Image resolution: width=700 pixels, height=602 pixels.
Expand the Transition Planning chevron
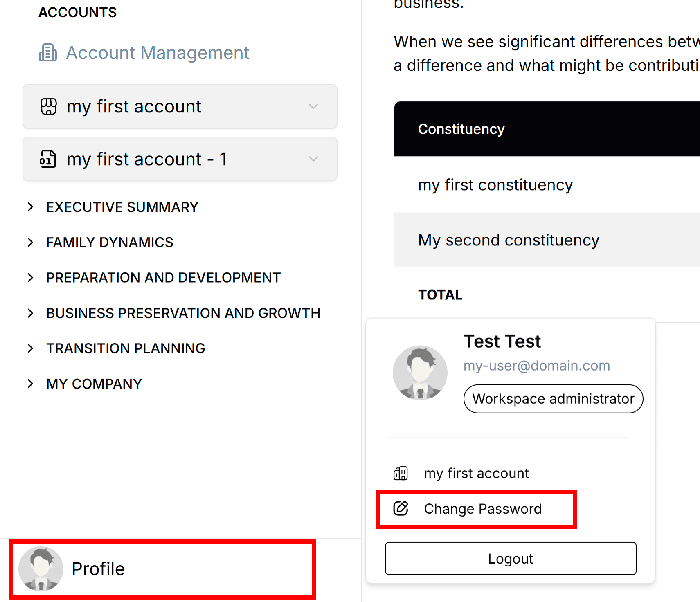click(30, 348)
